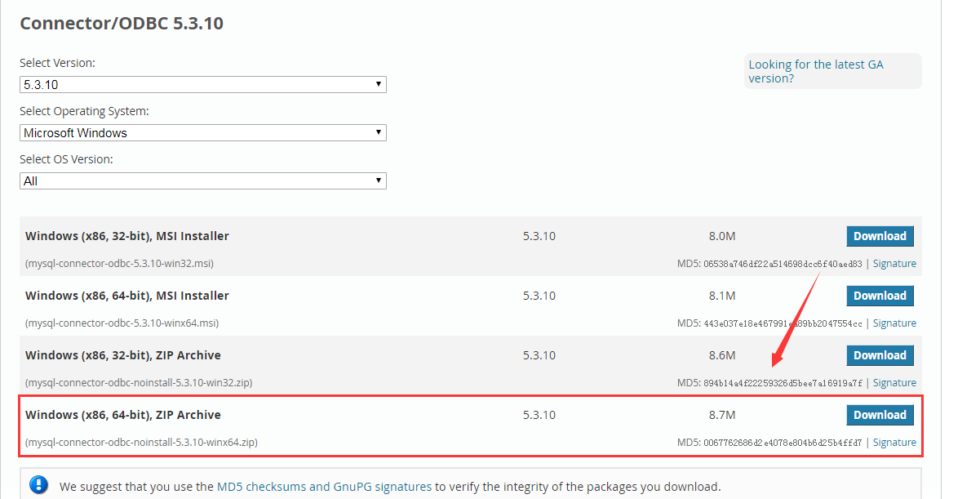The image size is (980, 499).
Task: Click version 5.3.10 in 32-bit ZIP row
Action: click(539, 355)
